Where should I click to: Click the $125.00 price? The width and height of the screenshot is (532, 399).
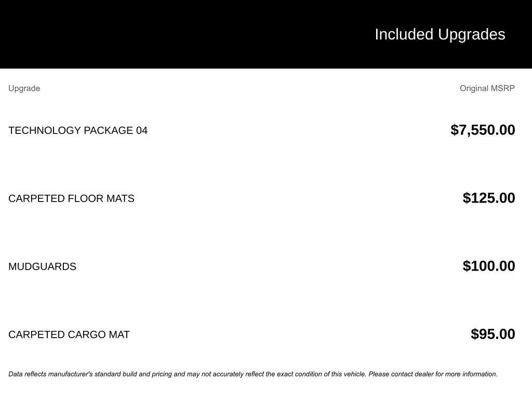488,198
